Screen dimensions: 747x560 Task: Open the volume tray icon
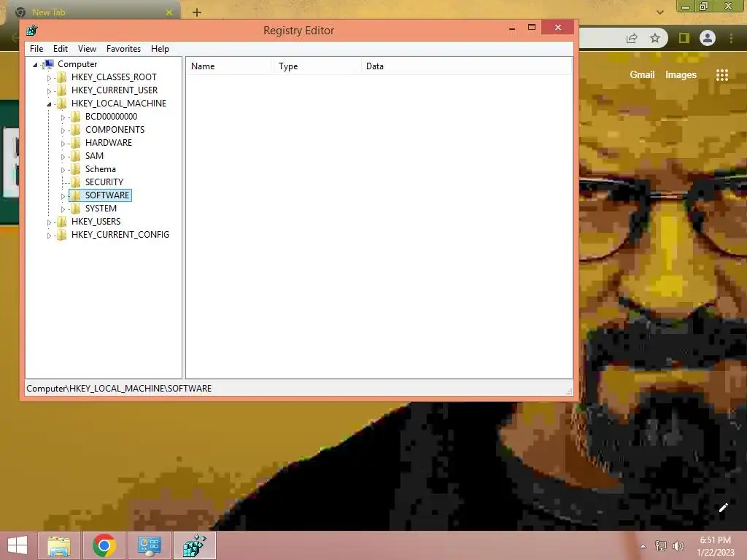[x=678, y=546]
